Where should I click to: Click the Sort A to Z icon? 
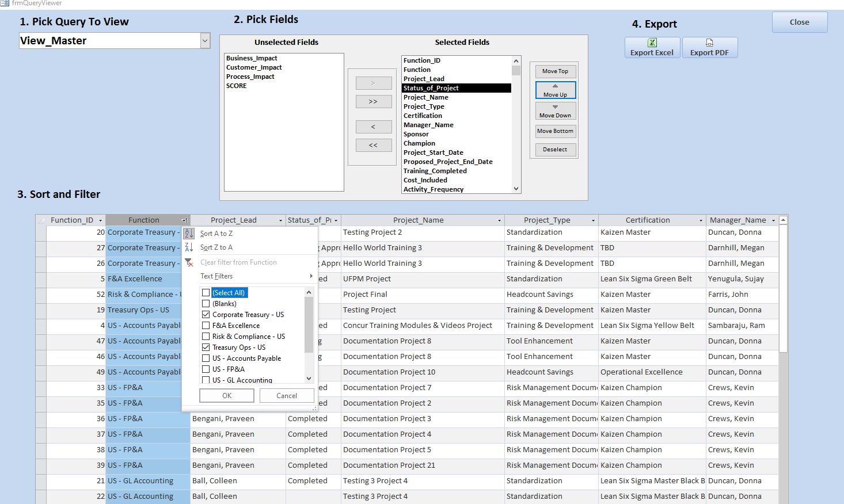click(189, 234)
